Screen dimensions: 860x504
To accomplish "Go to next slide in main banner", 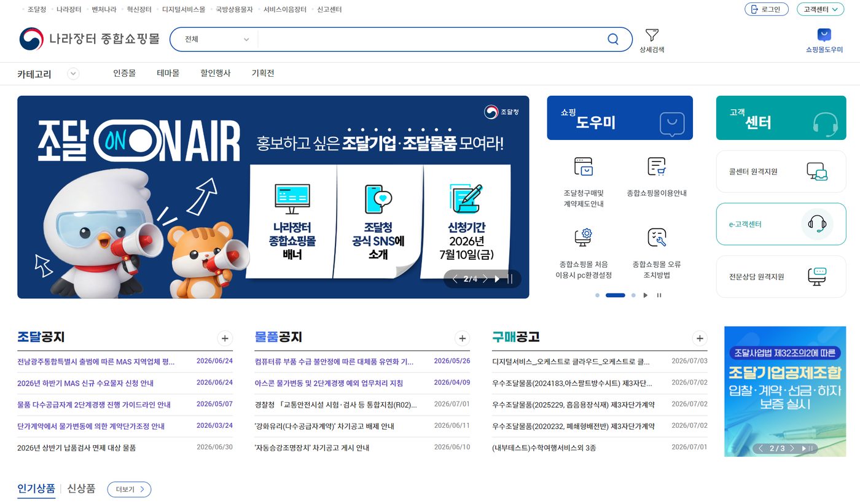I will 485,279.
